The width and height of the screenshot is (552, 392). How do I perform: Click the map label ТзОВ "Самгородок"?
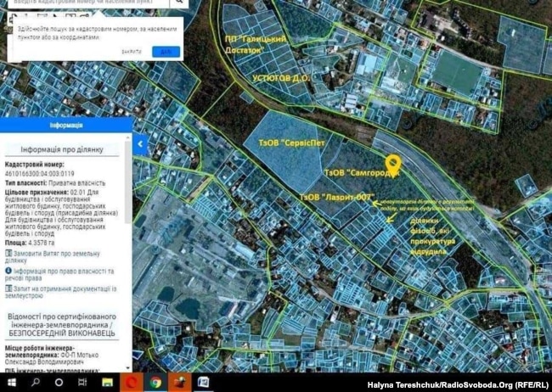pyautogui.click(x=362, y=173)
